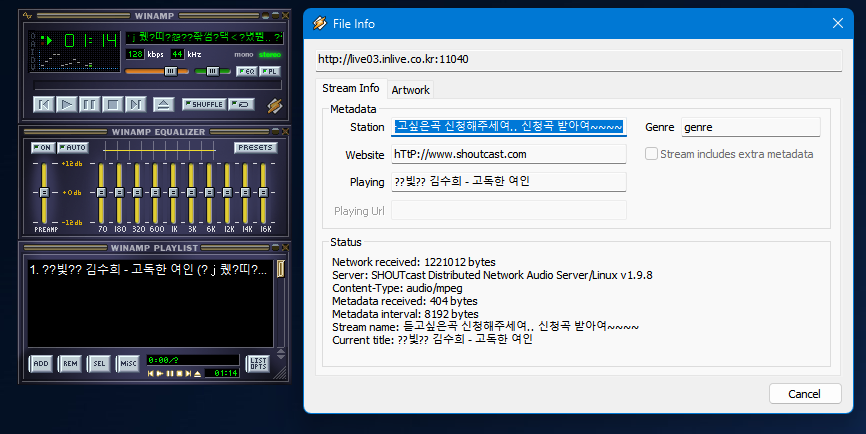Minimize the Winamp main player window
The height and width of the screenshot is (434, 866).
tap(266, 16)
